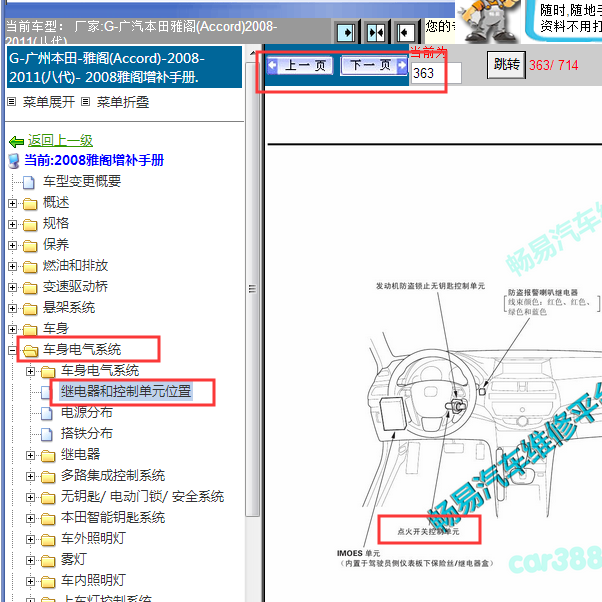Open the 搭铁分布 document
Viewport: 602px width, 602px height.
(86, 433)
